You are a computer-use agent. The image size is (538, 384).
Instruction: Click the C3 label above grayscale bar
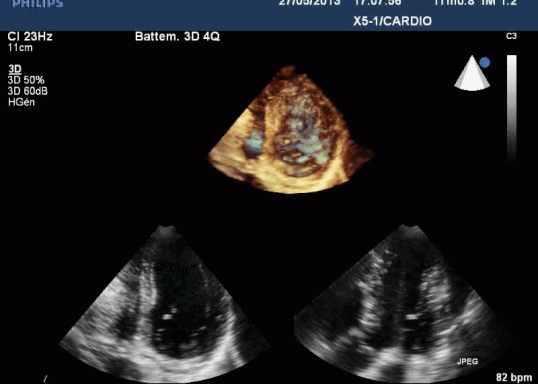[x=511, y=36]
